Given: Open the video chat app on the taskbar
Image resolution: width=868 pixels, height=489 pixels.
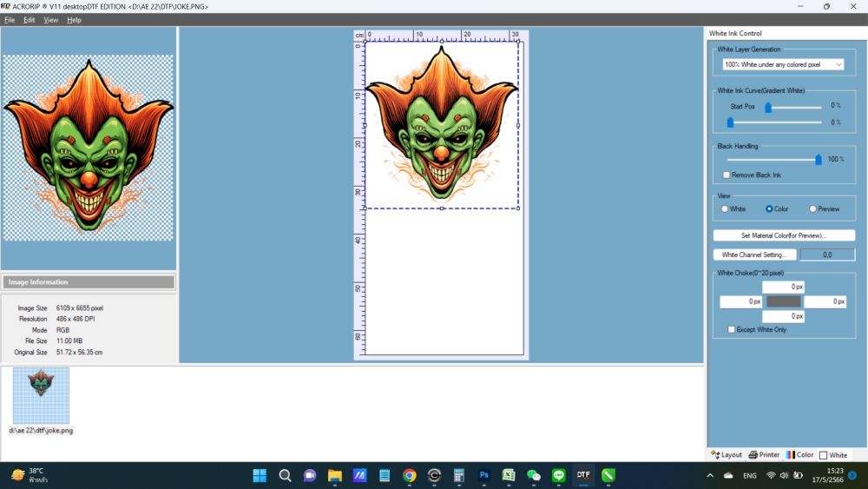Looking at the screenshot, I should click(x=310, y=475).
